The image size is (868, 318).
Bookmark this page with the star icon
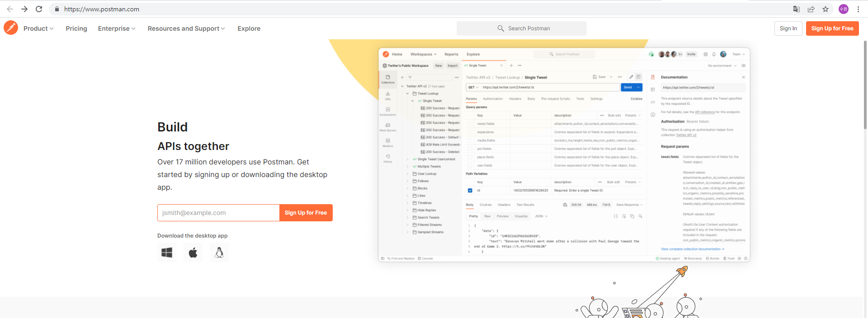tap(826, 9)
